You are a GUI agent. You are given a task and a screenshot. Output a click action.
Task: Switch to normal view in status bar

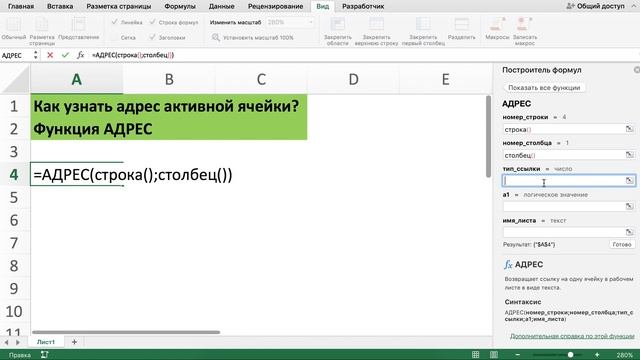476,355
